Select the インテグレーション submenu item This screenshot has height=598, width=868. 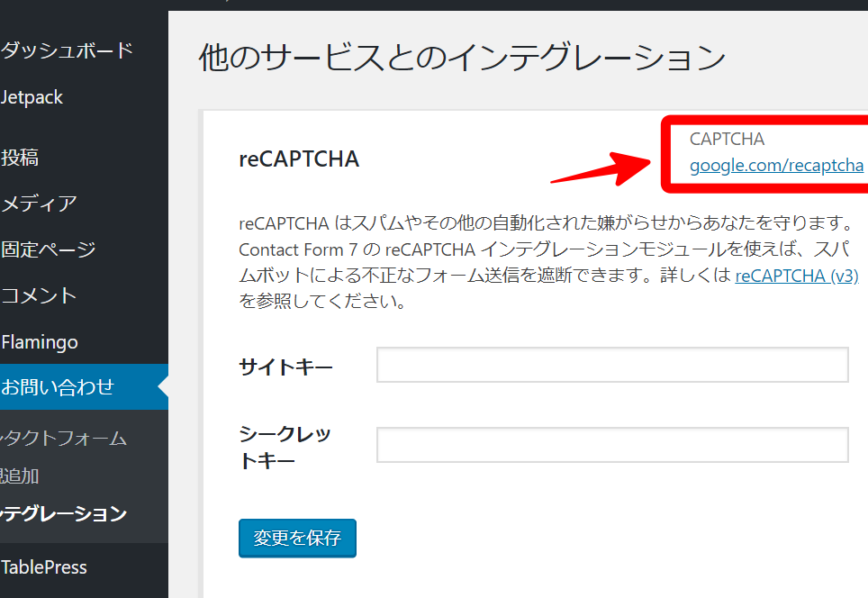[x=63, y=514]
